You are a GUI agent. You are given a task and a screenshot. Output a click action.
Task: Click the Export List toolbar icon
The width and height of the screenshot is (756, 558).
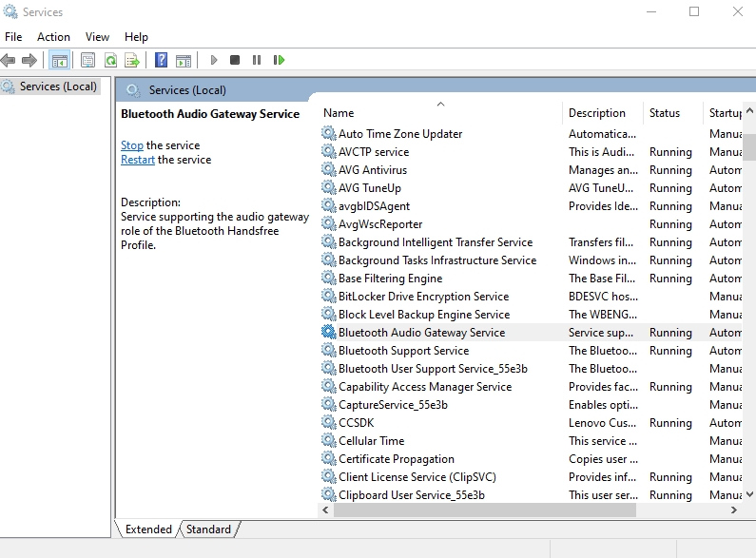pos(132,60)
